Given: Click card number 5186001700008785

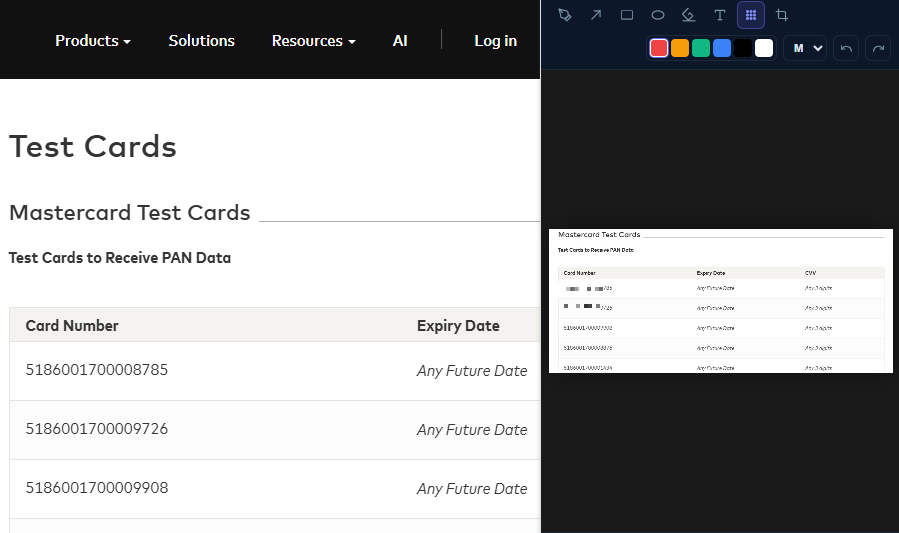Looking at the screenshot, I should tap(97, 370).
